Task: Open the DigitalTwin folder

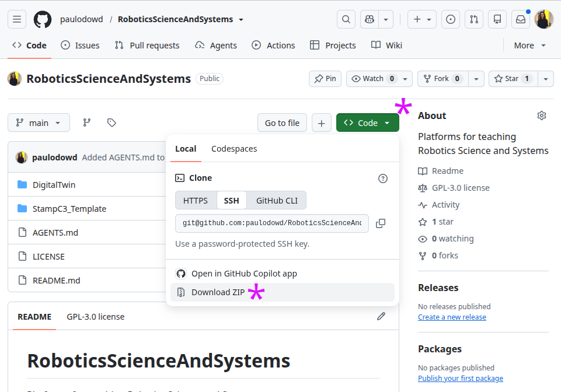Action: [x=54, y=184]
